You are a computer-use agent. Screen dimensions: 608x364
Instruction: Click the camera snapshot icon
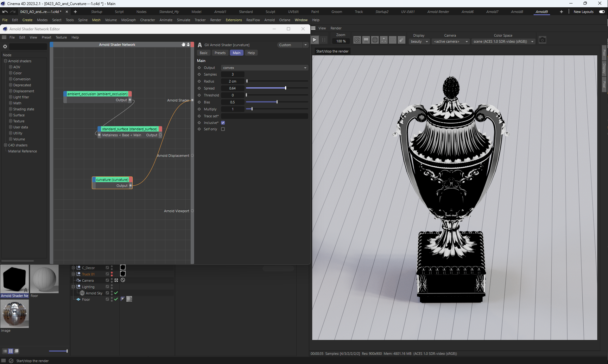tap(542, 40)
